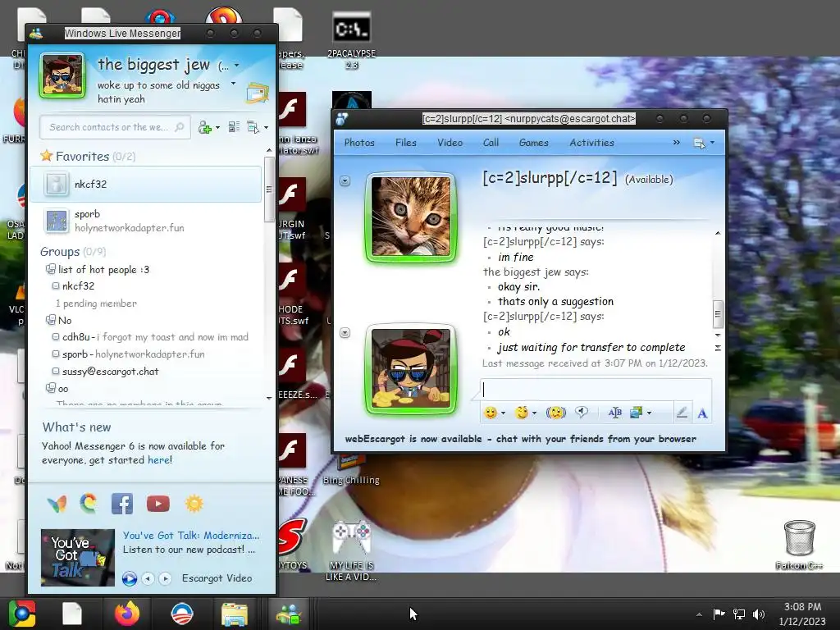
Task: Open the Photos tab in chat
Action: (x=359, y=143)
